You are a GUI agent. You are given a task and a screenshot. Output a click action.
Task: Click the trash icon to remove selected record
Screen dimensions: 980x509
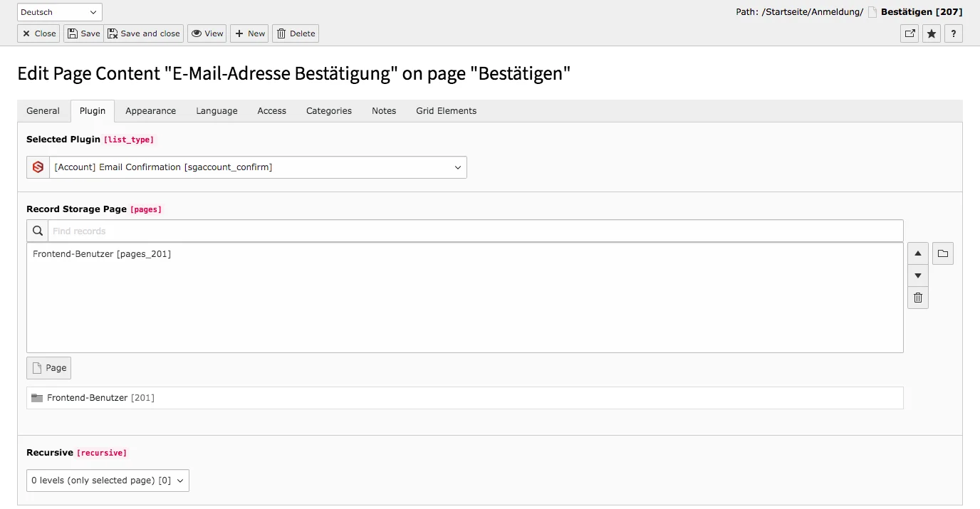(917, 298)
